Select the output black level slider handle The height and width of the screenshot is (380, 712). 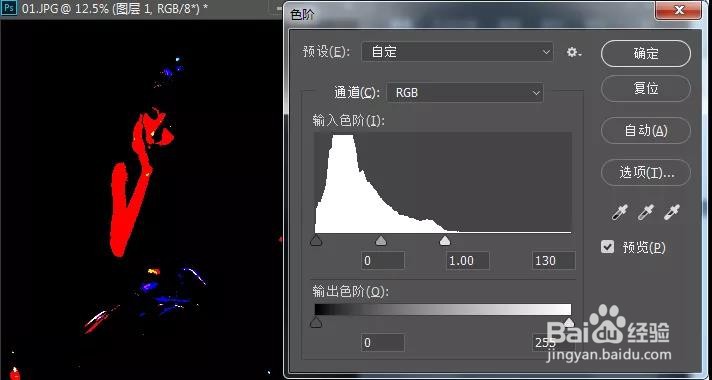[x=316, y=322]
